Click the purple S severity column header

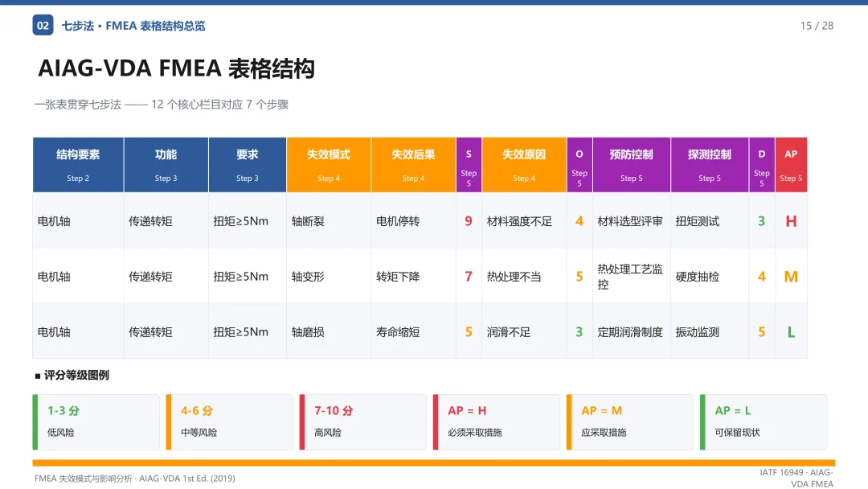pos(469,165)
